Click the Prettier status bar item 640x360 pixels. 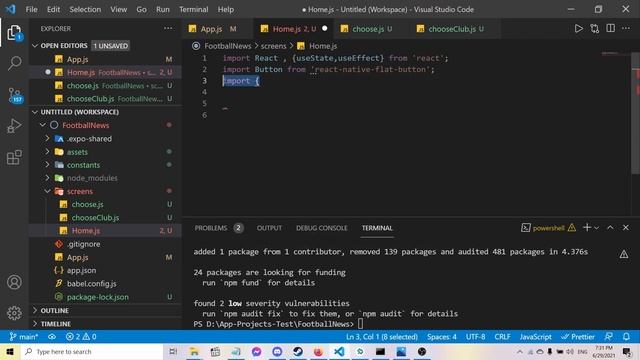(578, 337)
